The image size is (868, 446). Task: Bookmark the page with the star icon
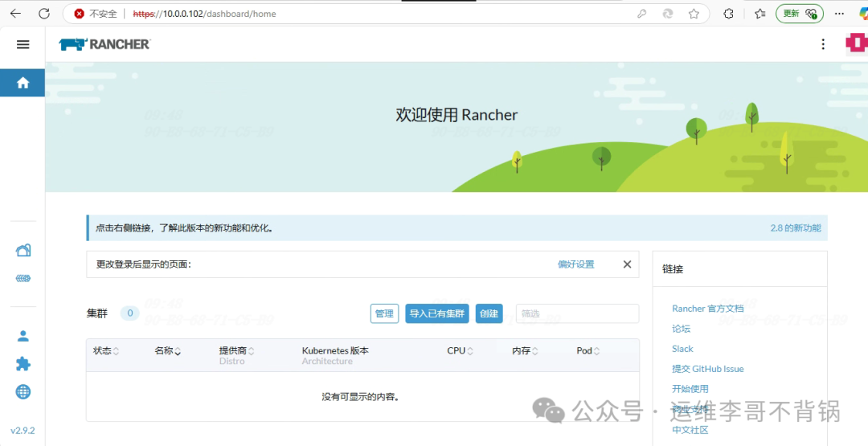694,14
